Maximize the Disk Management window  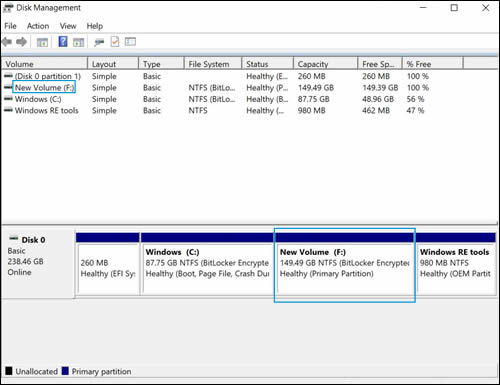click(454, 8)
